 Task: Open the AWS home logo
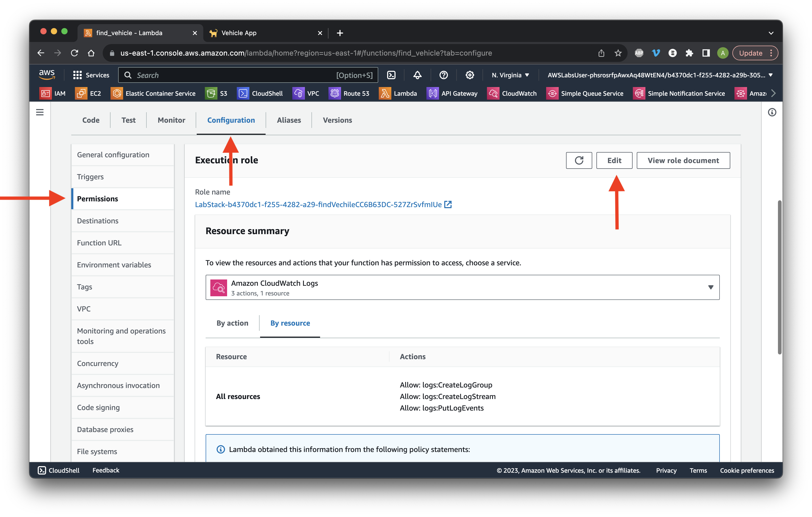47,74
